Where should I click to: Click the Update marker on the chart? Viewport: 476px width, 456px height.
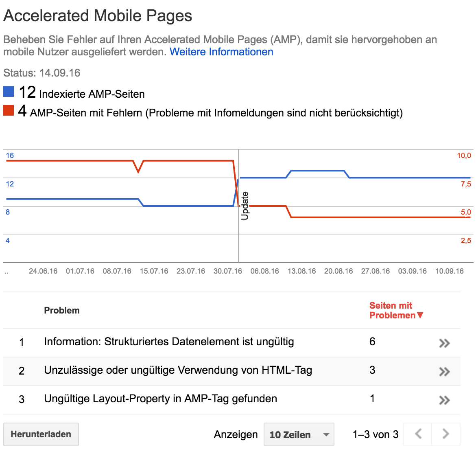pyautogui.click(x=245, y=206)
